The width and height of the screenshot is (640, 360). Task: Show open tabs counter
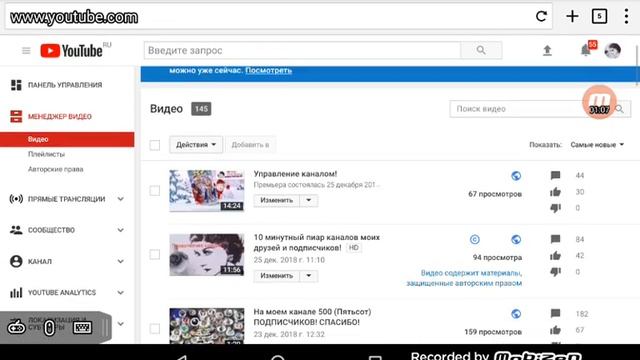click(599, 16)
